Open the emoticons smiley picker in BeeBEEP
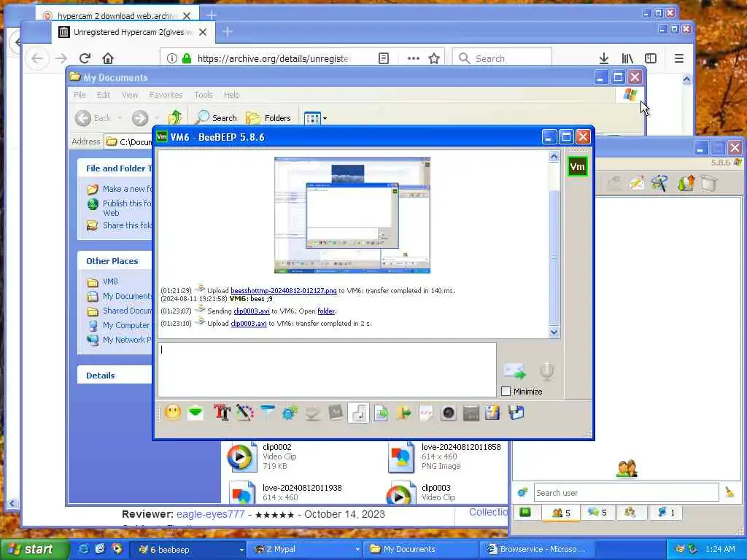The width and height of the screenshot is (747, 560). pos(172,413)
